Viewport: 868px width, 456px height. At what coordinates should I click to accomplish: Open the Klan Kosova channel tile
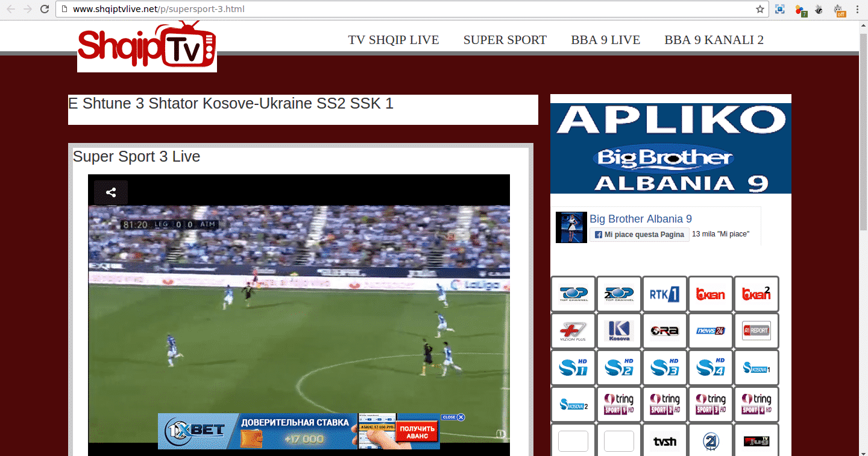(x=619, y=331)
